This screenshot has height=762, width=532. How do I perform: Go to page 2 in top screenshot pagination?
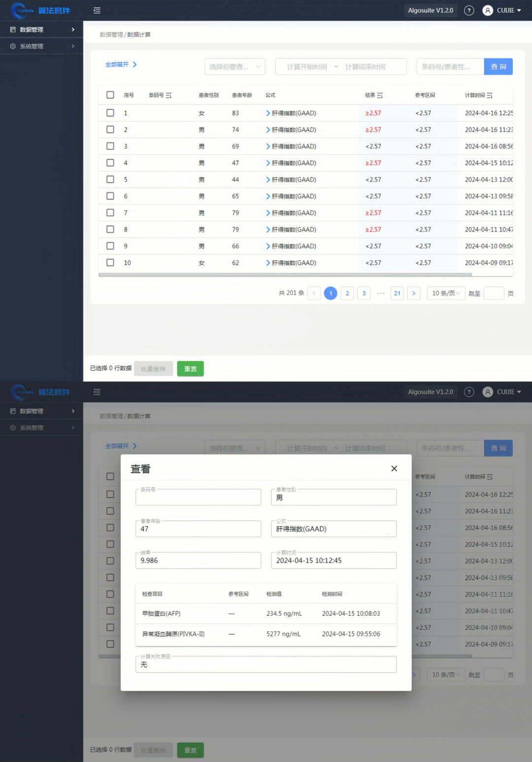pos(347,293)
